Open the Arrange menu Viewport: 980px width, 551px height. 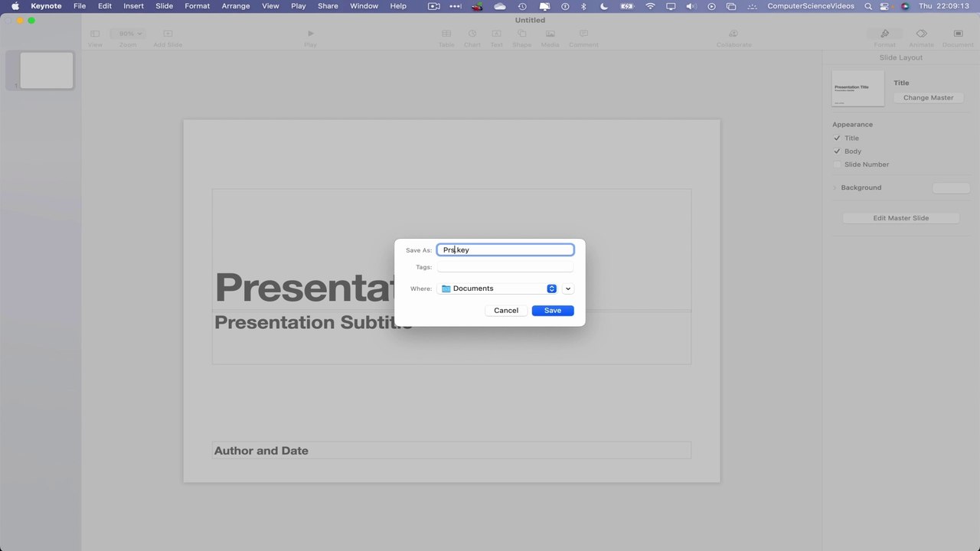pos(236,6)
